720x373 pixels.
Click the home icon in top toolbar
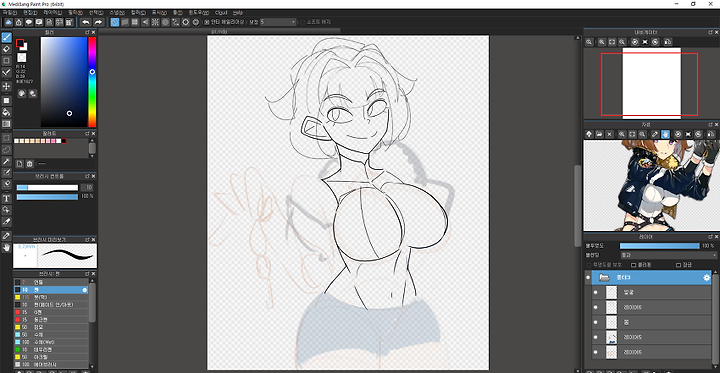(x=18, y=22)
